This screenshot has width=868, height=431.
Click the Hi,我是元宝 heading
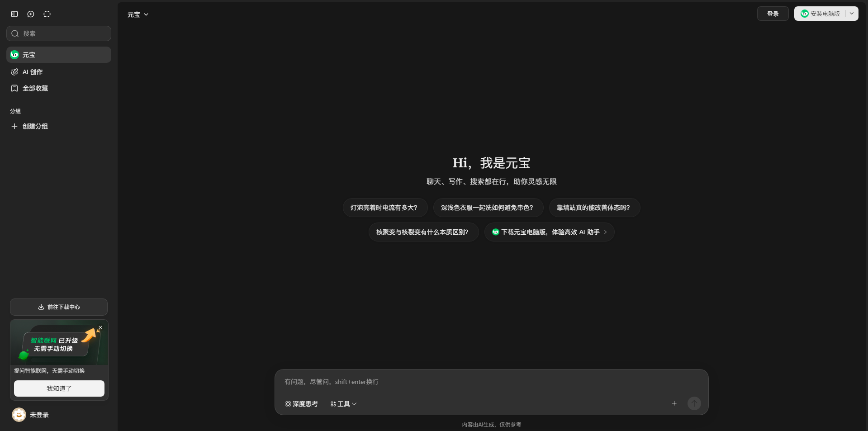click(x=491, y=163)
